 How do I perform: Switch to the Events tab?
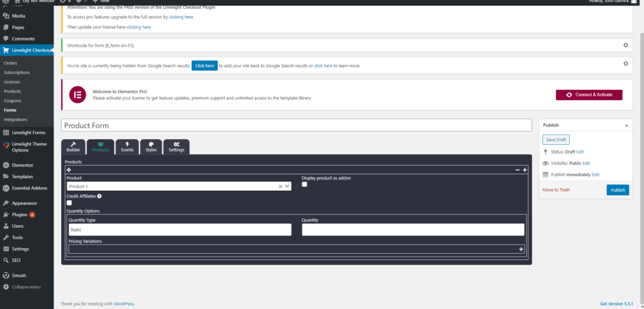[x=127, y=147]
